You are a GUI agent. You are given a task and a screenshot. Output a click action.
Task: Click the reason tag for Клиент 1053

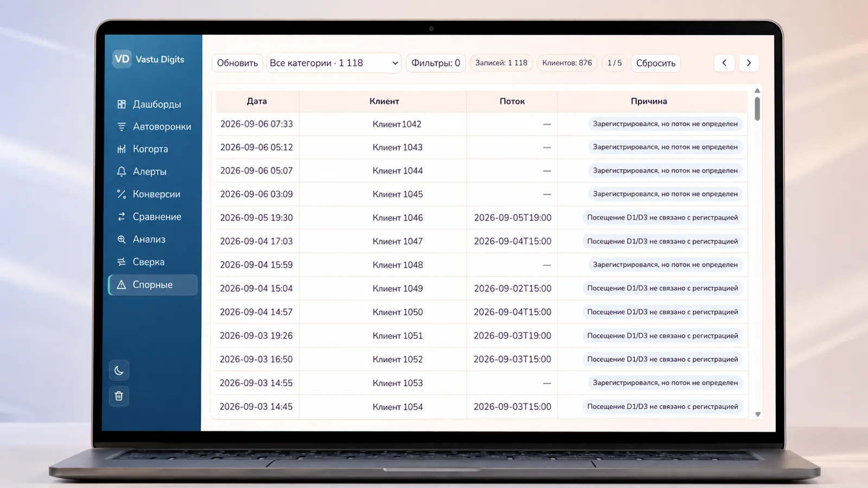(665, 383)
